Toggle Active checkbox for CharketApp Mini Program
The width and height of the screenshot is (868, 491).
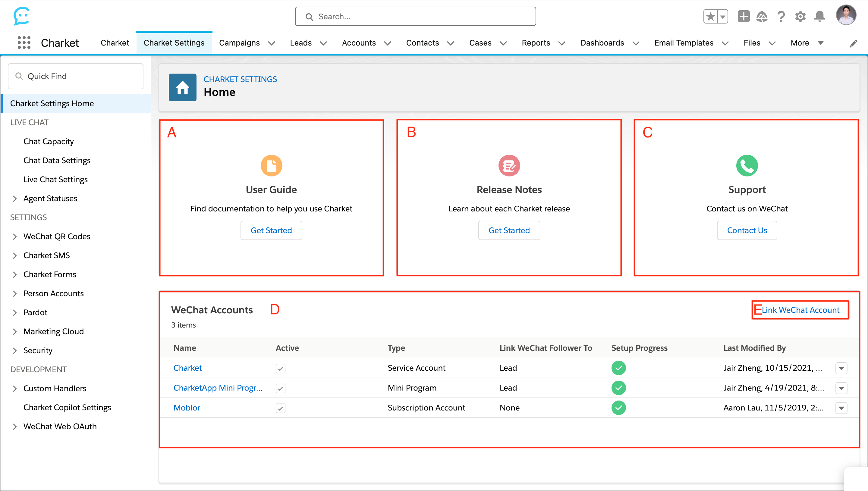[280, 388]
